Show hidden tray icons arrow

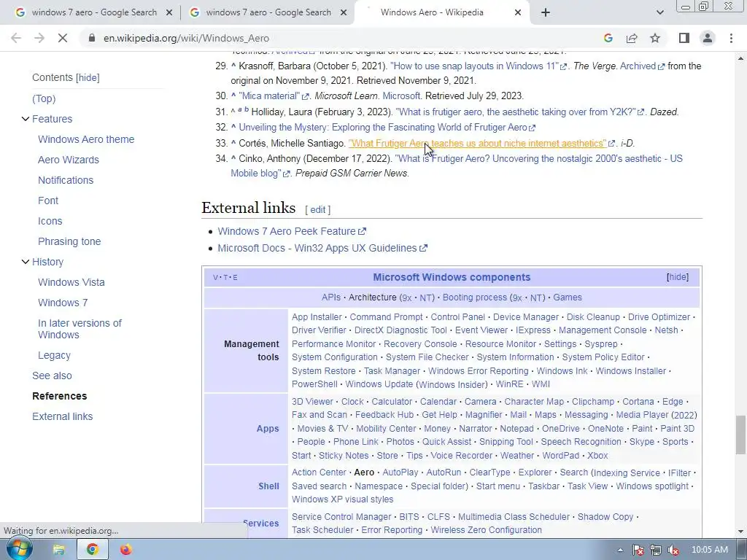click(x=620, y=551)
